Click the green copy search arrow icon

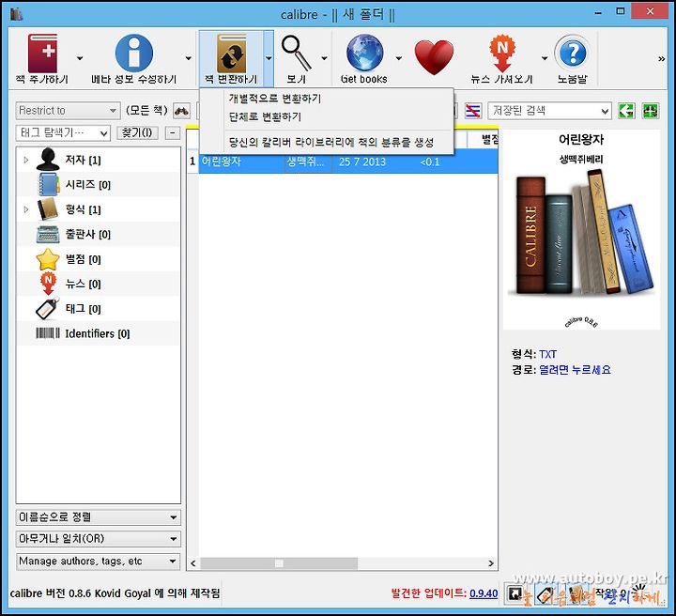(x=626, y=111)
